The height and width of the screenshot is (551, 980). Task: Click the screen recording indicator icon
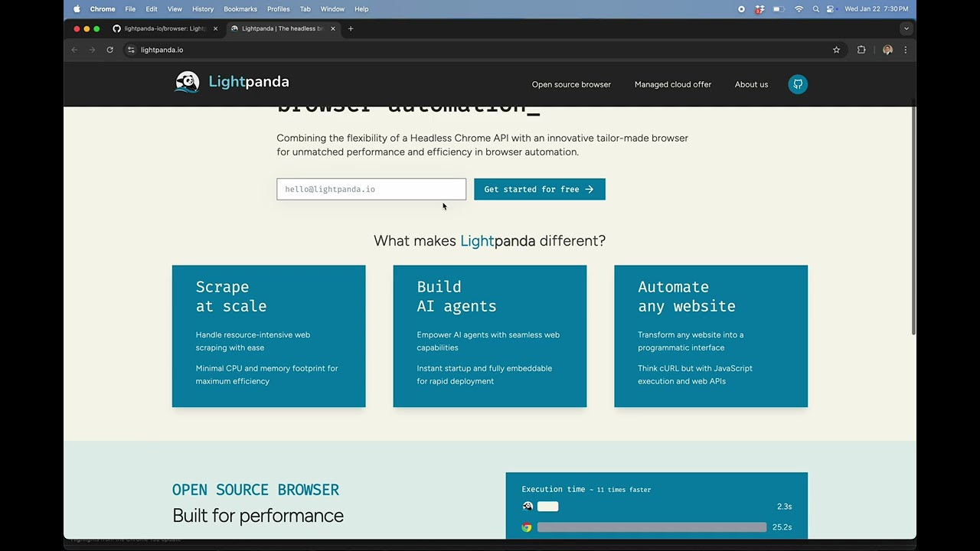point(741,9)
